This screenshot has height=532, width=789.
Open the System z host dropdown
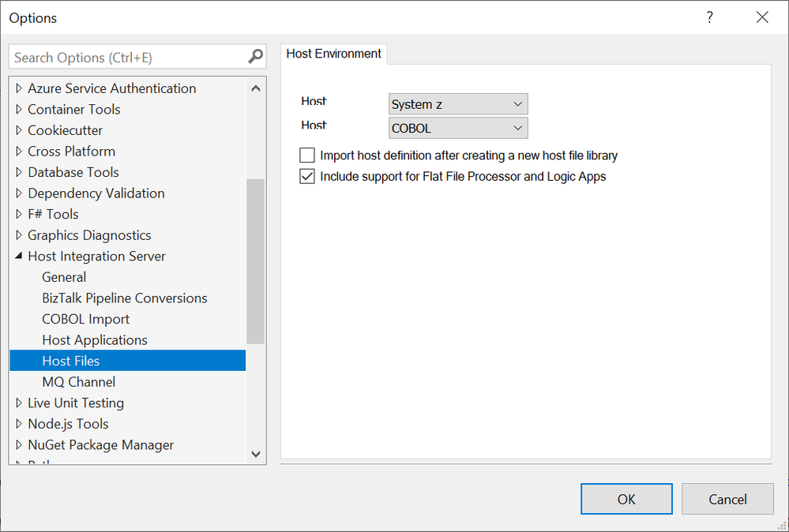pyautogui.click(x=458, y=104)
